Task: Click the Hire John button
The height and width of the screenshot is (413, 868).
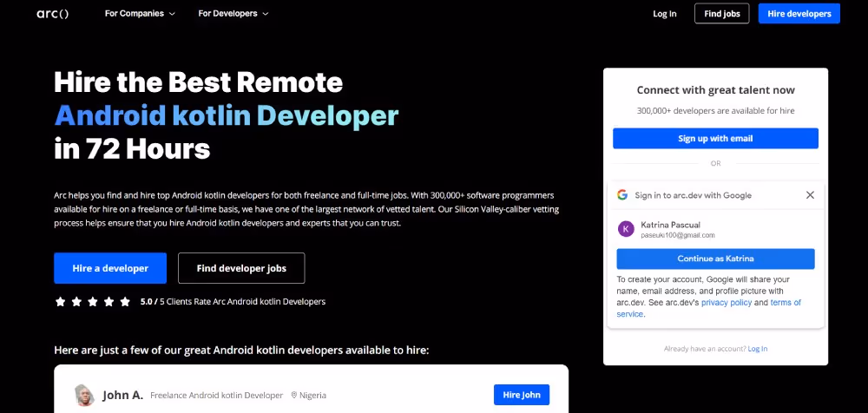Action: click(522, 395)
